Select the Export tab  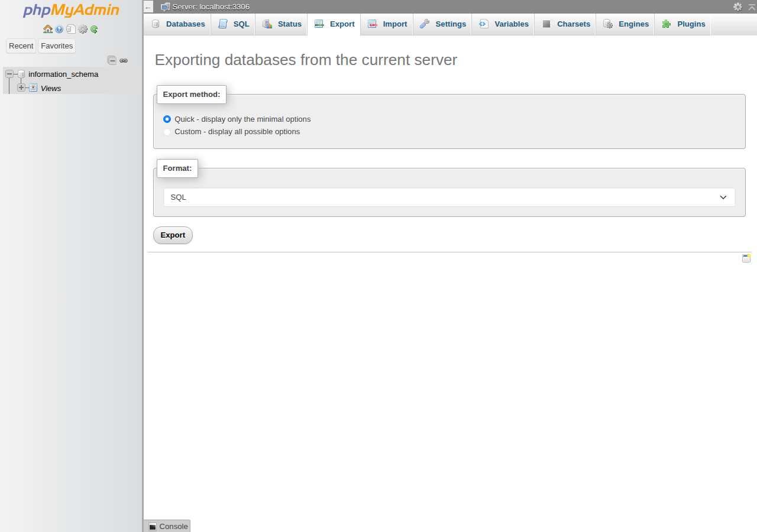[x=334, y=24]
